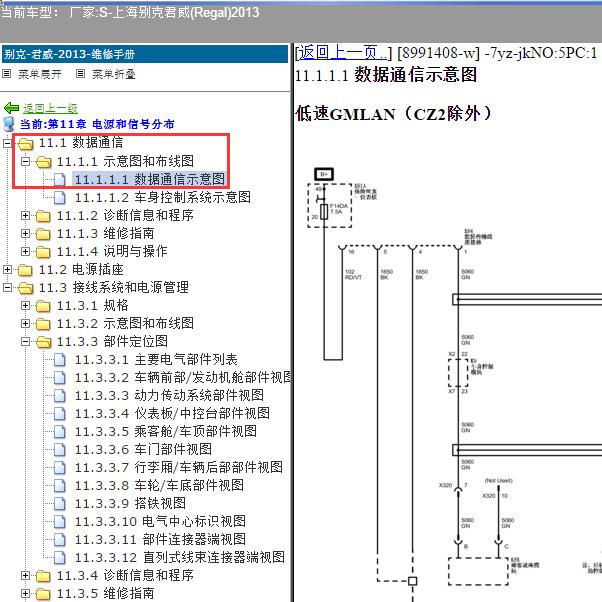Click the folder icon for 11.1 数据通信

click(25, 144)
